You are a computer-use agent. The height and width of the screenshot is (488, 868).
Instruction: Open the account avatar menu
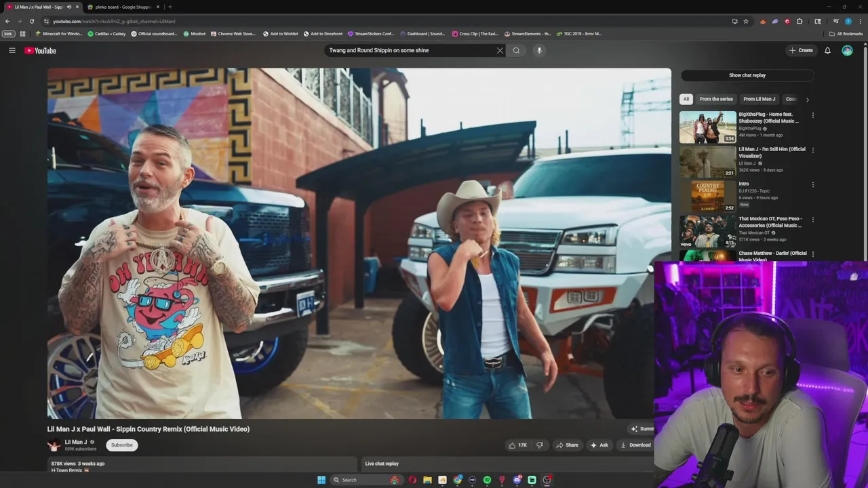pos(847,50)
